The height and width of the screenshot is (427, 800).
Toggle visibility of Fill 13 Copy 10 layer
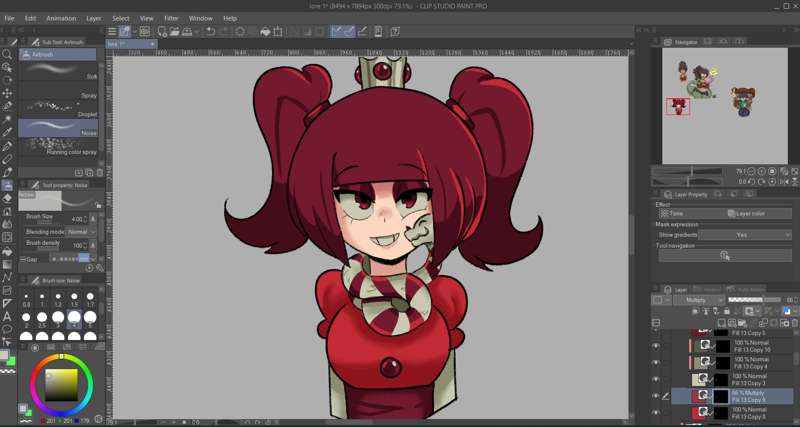point(656,346)
